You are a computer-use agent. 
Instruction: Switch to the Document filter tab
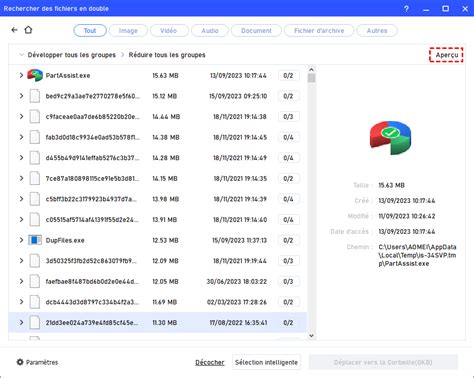click(256, 31)
